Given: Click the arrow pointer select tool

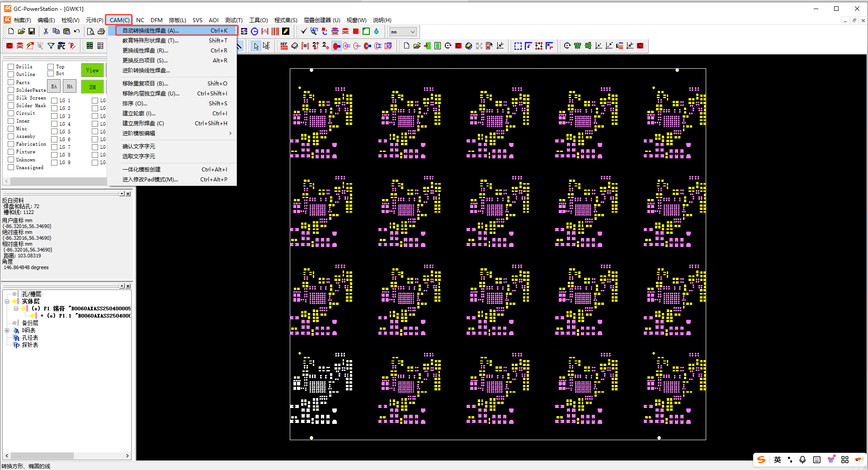Looking at the screenshot, I should click(256, 46).
